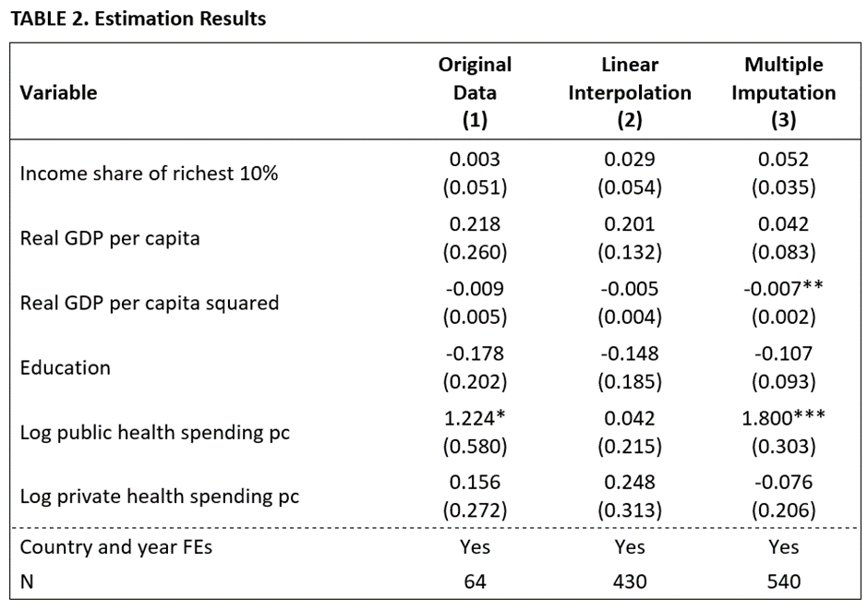Click the "Log public health spending pc" label

tap(155, 432)
